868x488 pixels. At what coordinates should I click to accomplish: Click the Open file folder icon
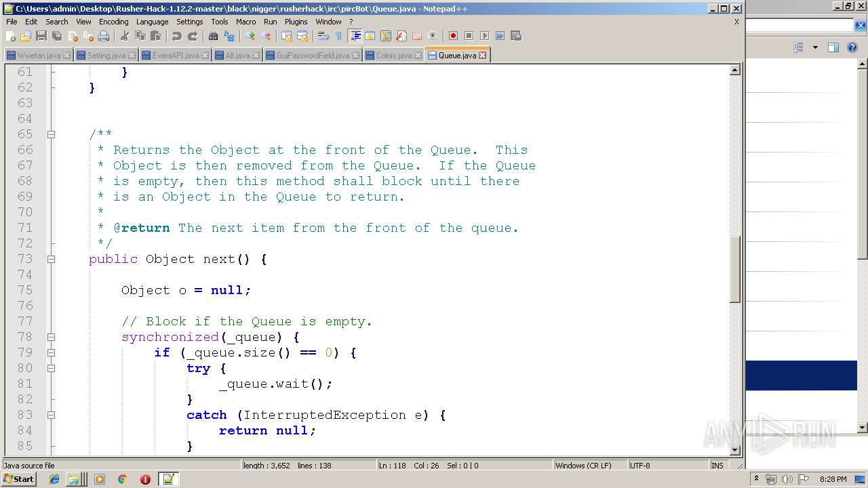click(x=26, y=36)
